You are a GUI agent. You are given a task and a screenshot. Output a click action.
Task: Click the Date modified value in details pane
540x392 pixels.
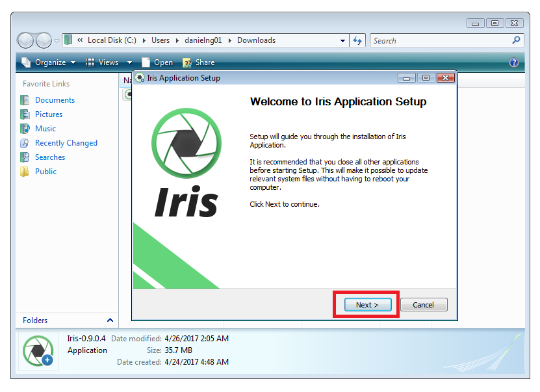point(197,339)
